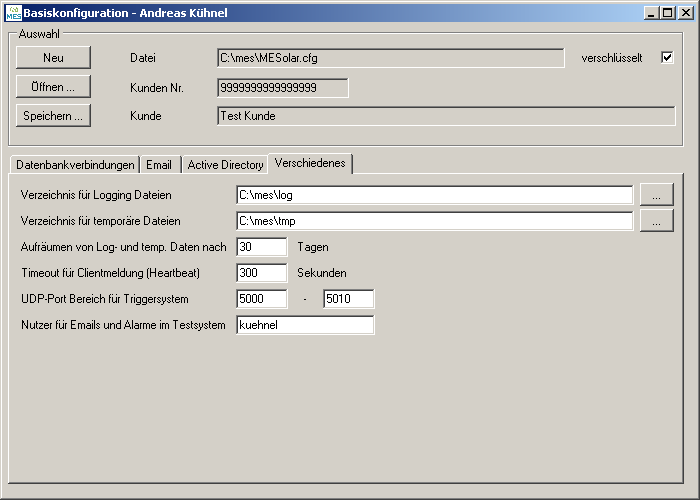700x500 pixels.
Task: Click the Kunden Nr. field
Action: tap(282, 88)
